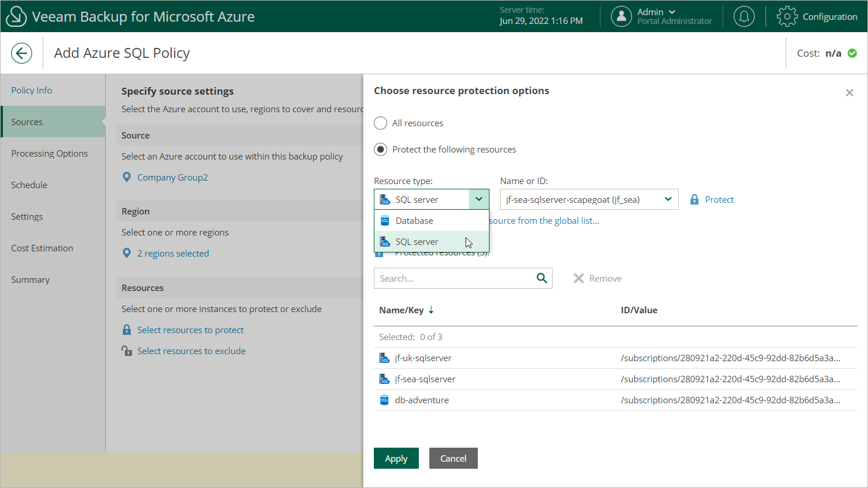Image resolution: width=868 pixels, height=488 pixels.
Task: Click the Cancel button
Action: (x=453, y=459)
